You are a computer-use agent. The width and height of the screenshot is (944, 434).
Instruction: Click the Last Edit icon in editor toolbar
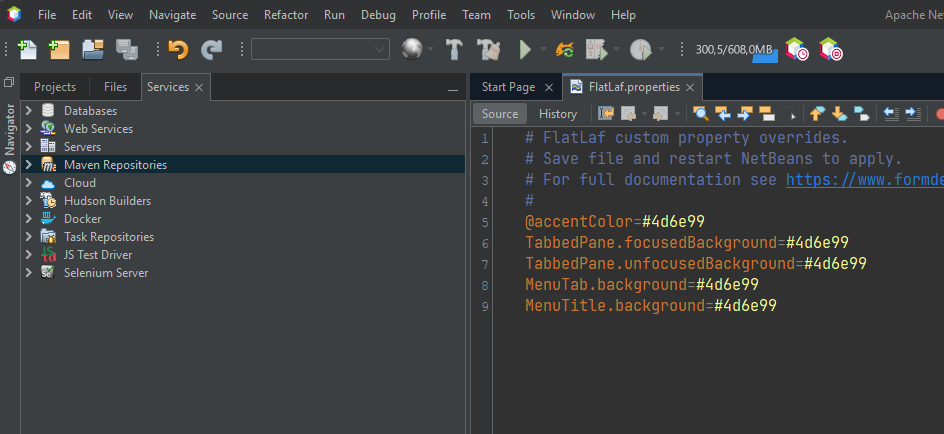(606, 113)
